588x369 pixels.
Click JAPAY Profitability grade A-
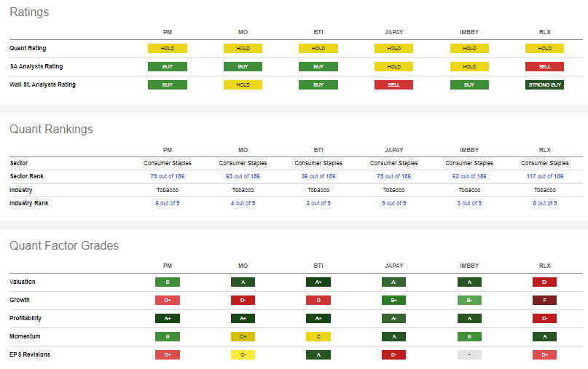[x=393, y=319]
